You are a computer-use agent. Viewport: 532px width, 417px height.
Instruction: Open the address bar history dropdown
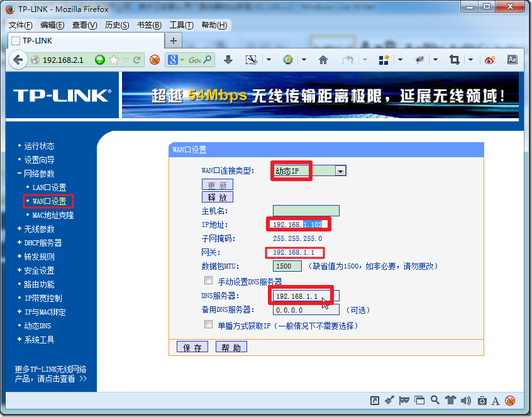tap(126, 60)
